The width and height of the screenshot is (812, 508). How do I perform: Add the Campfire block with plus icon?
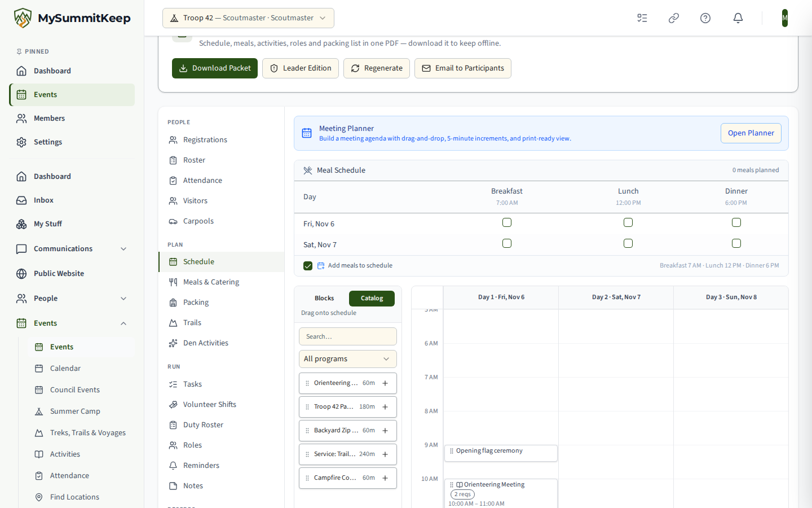tap(385, 478)
